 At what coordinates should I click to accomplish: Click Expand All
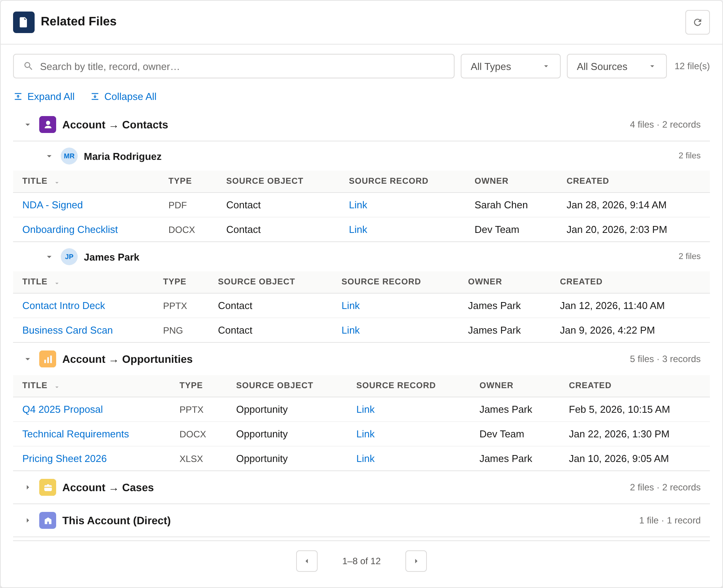point(44,96)
